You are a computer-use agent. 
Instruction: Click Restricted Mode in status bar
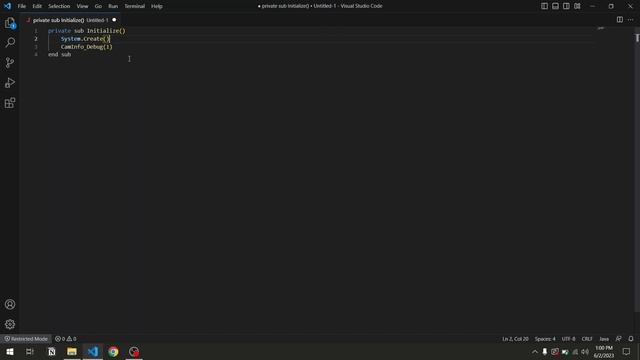tap(26, 339)
